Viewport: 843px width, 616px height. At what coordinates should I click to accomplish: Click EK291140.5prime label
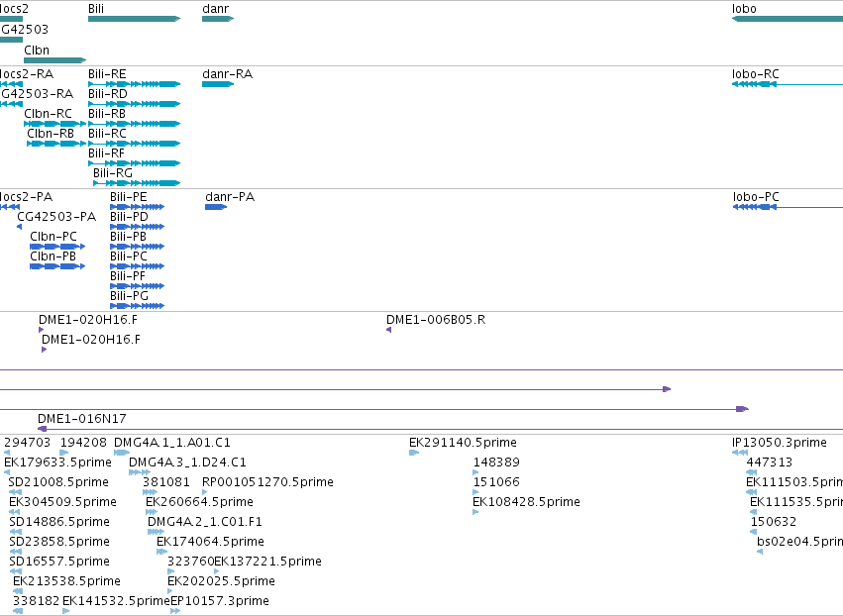pos(463,443)
